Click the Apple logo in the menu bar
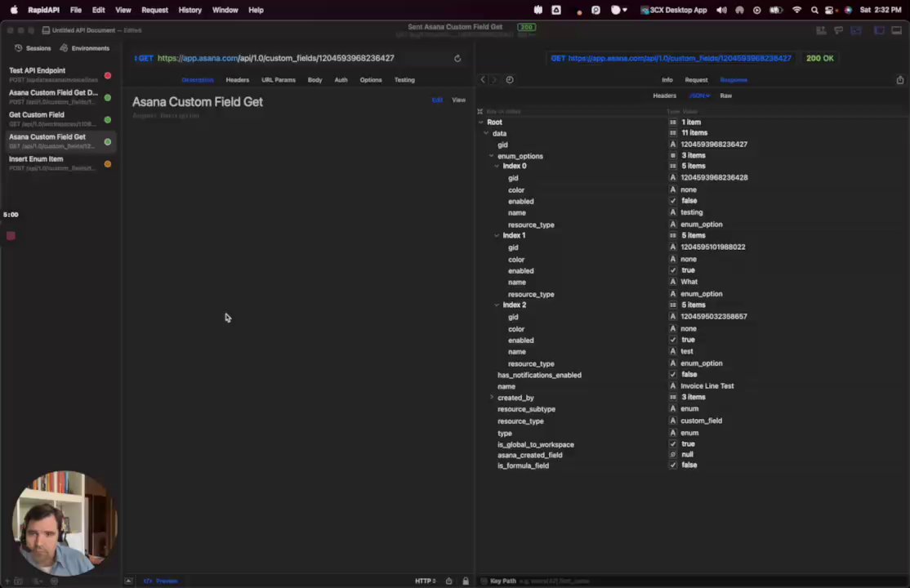Viewport: 910px width, 588px height. [x=14, y=10]
